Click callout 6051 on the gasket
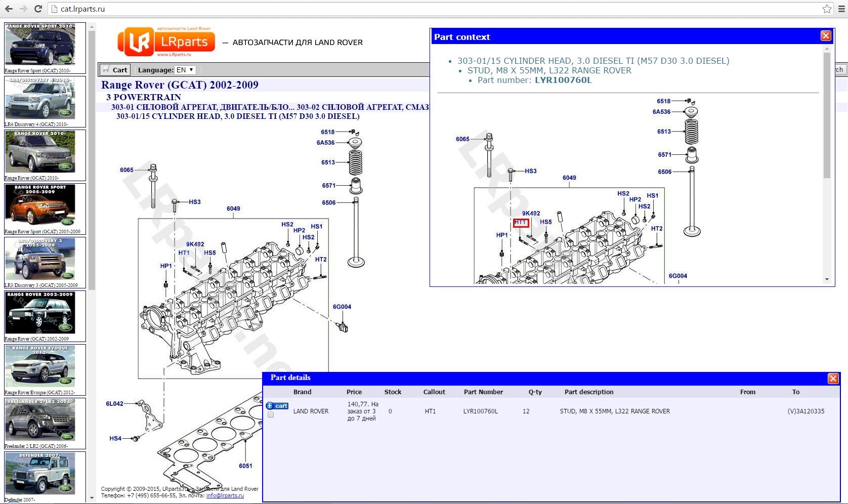Image resolution: width=848 pixels, height=504 pixels. coord(245,466)
